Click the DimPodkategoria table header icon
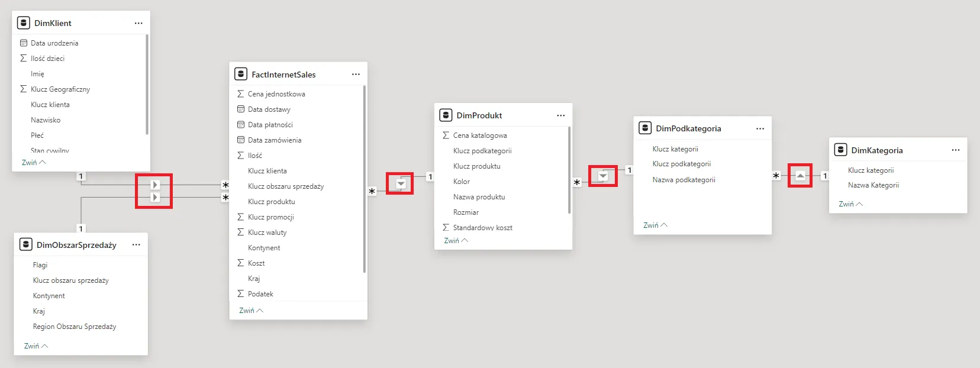Screen dimensions: 980x368 point(645,128)
